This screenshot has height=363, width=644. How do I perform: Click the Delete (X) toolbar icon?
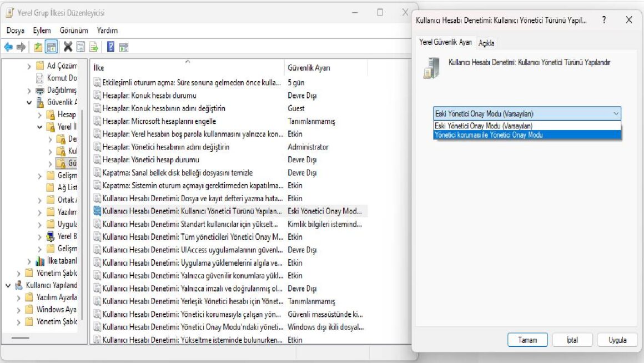[68, 47]
